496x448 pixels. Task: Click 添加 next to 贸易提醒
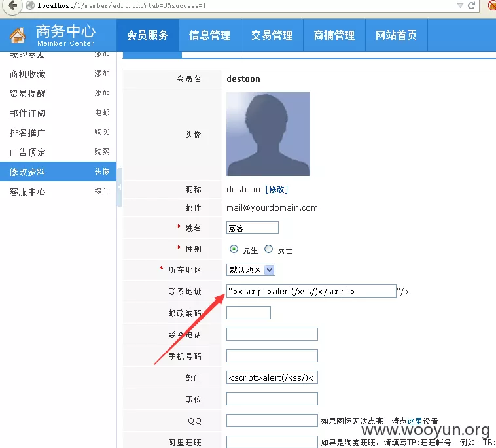pos(102,93)
